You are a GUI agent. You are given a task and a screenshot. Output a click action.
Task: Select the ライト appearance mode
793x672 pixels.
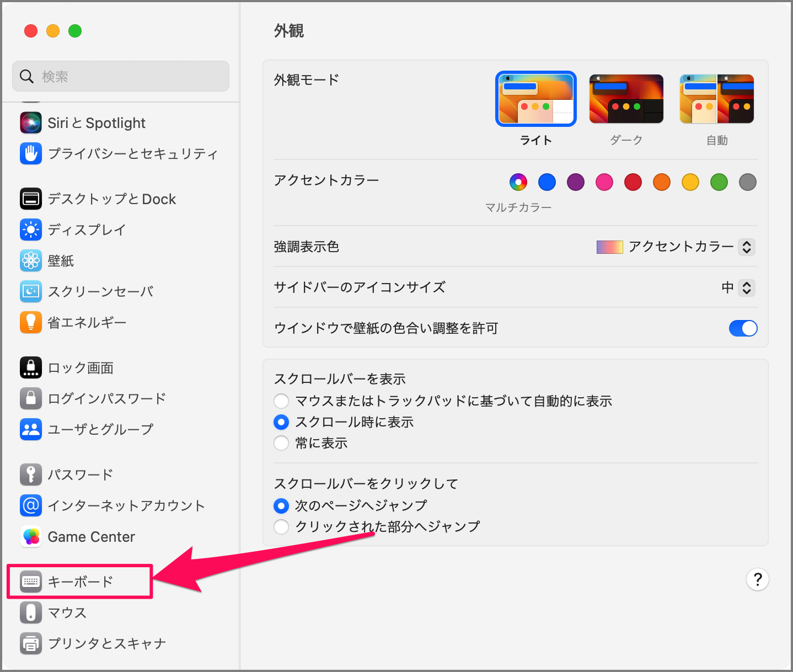click(x=535, y=98)
